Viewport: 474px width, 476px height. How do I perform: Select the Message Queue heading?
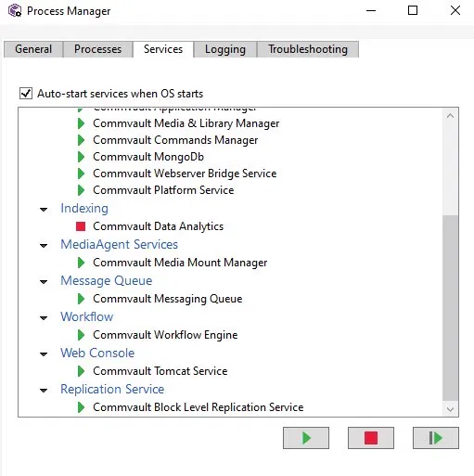(x=107, y=281)
